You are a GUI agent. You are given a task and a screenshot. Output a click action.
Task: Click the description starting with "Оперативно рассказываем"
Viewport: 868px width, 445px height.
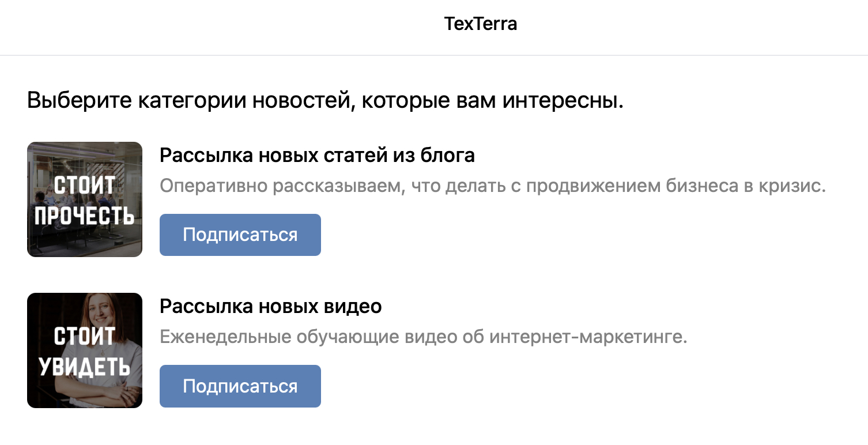pyautogui.click(x=493, y=186)
